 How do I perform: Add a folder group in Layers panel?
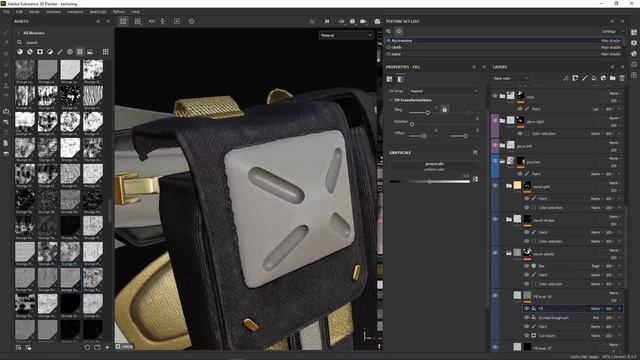tap(613, 78)
